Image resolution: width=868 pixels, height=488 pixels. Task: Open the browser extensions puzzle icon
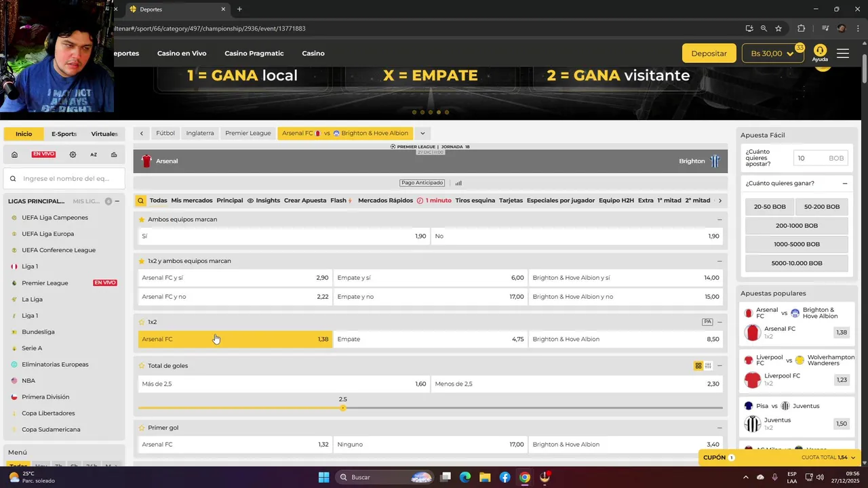point(801,28)
